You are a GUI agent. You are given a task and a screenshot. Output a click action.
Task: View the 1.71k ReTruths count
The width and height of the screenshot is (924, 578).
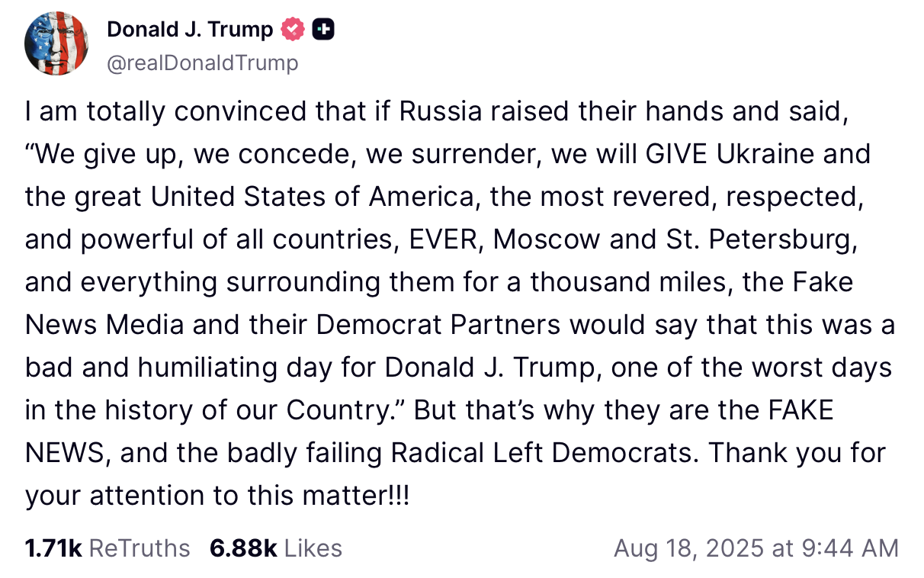pyautogui.click(x=53, y=547)
